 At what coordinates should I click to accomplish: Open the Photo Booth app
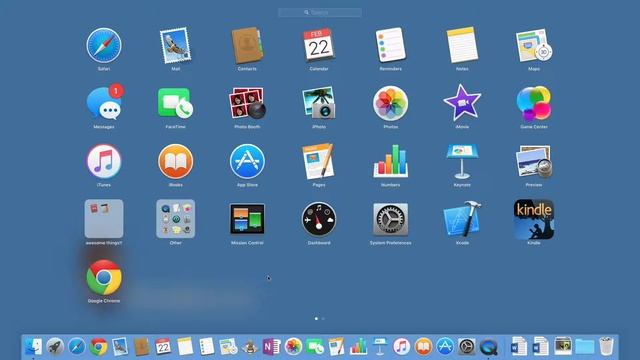247,103
